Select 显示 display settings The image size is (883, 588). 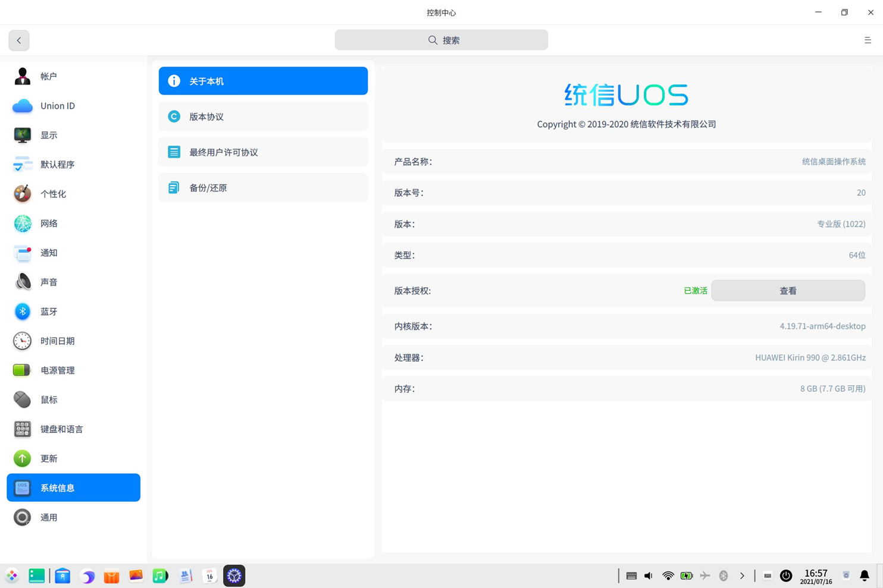coord(73,135)
